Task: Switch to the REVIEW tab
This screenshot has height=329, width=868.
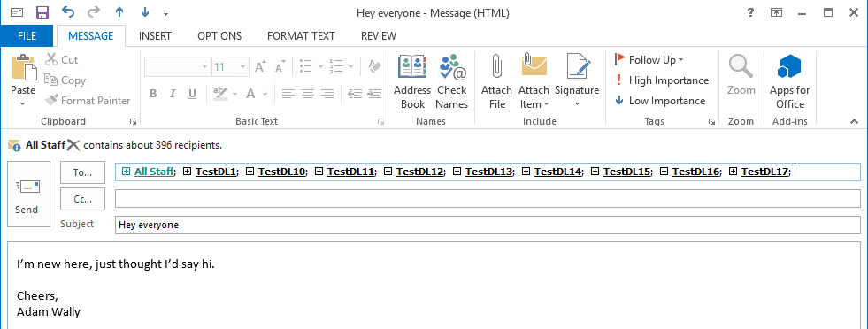Action: 379,36
